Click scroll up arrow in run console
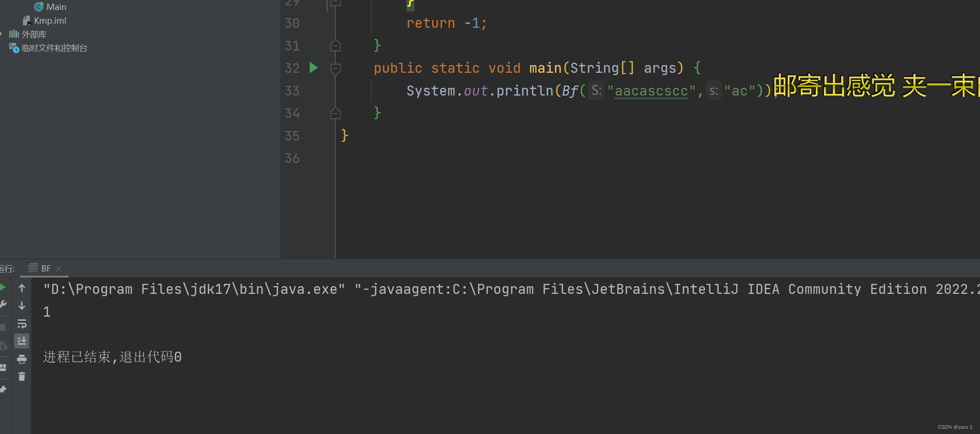980x434 pixels. click(22, 288)
